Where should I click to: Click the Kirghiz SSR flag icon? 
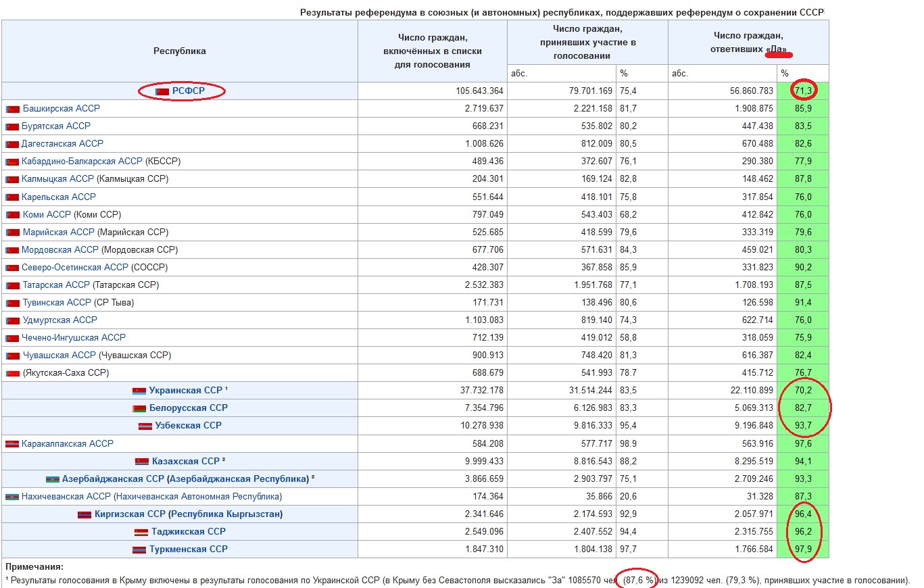(84, 514)
